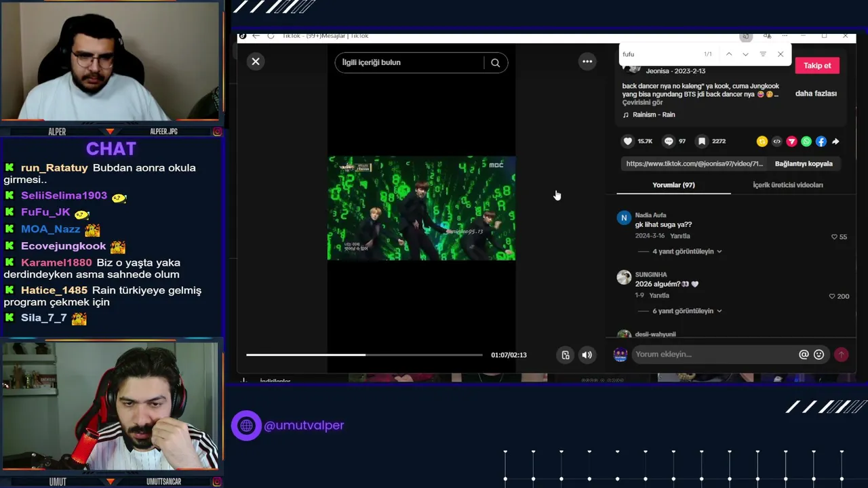This screenshot has width=868, height=488.
Task: Go to previous find match with up arrow
Action: tap(729, 54)
